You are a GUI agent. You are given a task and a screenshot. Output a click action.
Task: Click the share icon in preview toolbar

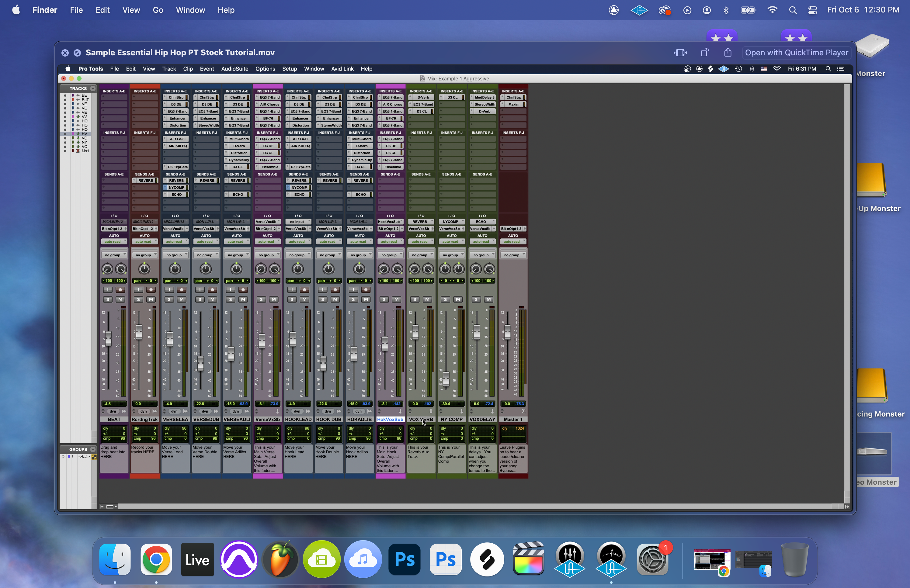(x=728, y=53)
